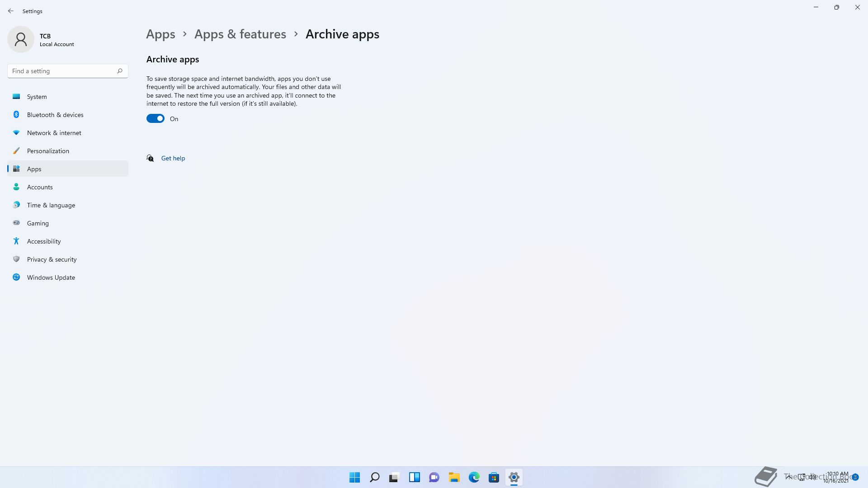Screen dimensions: 868x488
Task: Click the taskbar Search magnifier icon
Action: pos(374,477)
